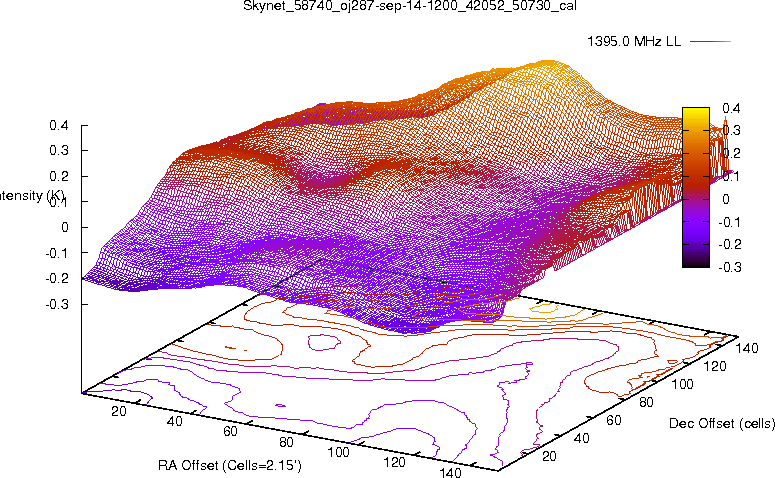Click the 40 tick on the RA Offset axis
This screenshot has width=775, height=478.
point(174,421)
